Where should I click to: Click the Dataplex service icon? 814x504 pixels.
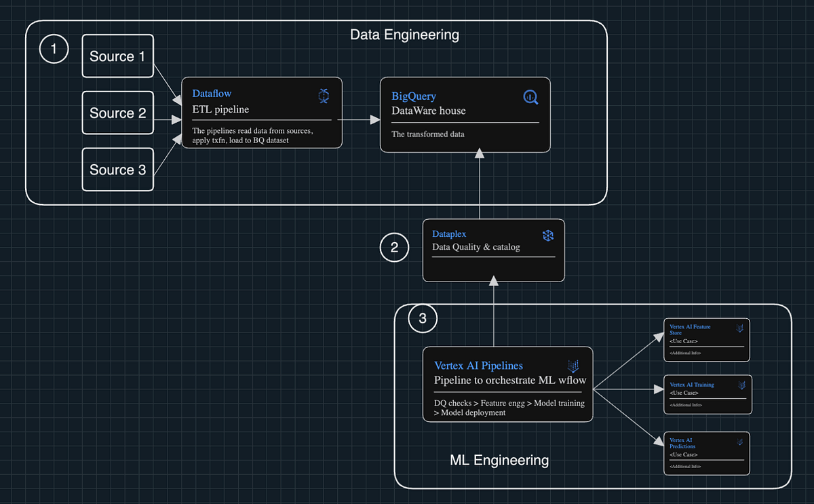point(548,235)
